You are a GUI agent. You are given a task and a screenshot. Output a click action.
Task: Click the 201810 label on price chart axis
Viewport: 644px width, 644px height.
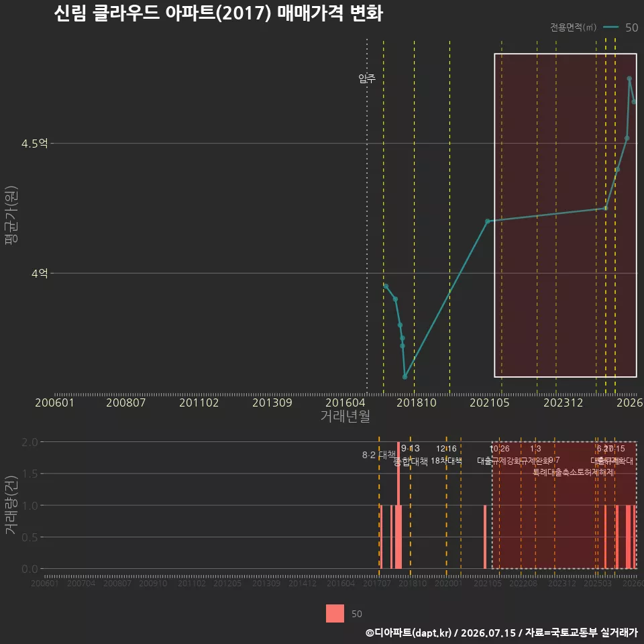pos(416,402)
